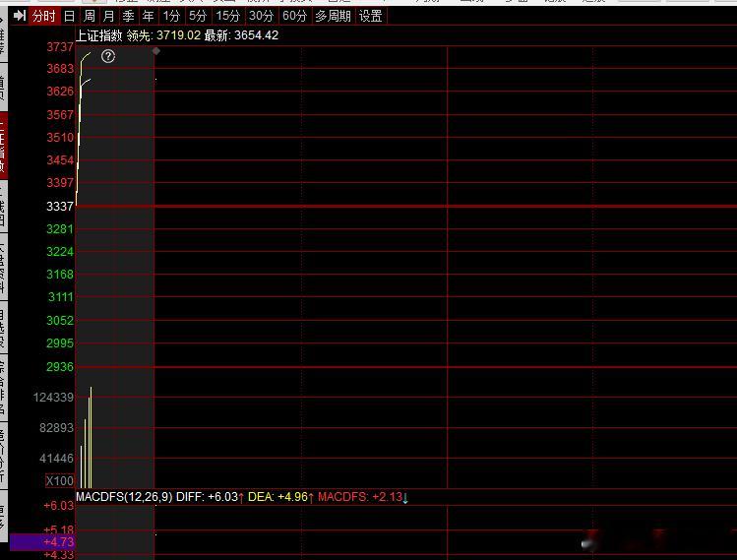Switch to the 周 weekly chart tab
Screen dimensions: 737x560
[89, 16]
